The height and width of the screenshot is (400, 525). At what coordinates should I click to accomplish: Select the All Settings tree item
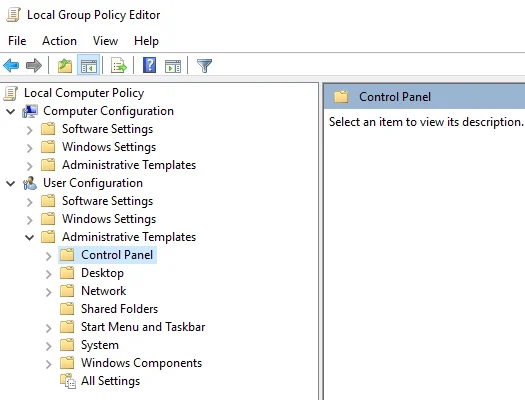coord(110,381)
